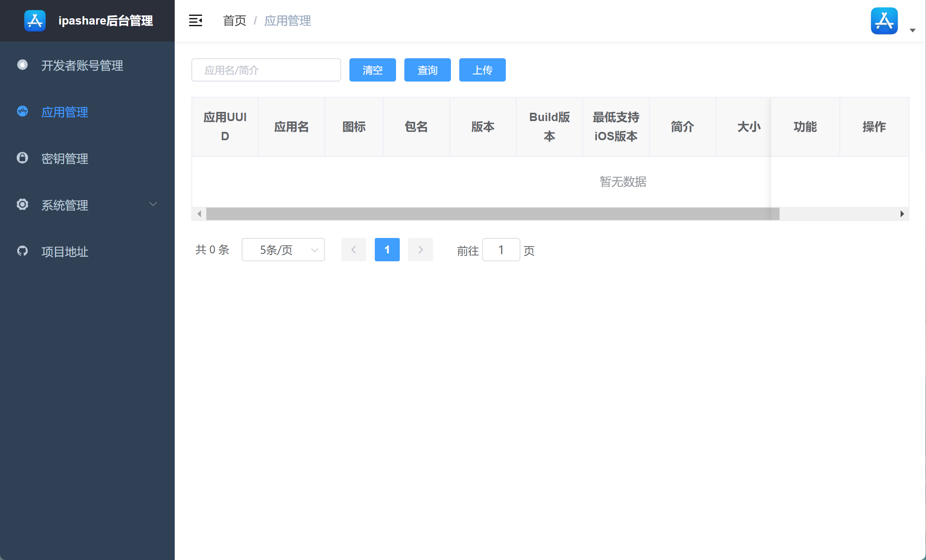The height and width of the screenshot is (560, 926).
Task: Click the 应用管理 breadcrumb text
Action: [288, 20]
